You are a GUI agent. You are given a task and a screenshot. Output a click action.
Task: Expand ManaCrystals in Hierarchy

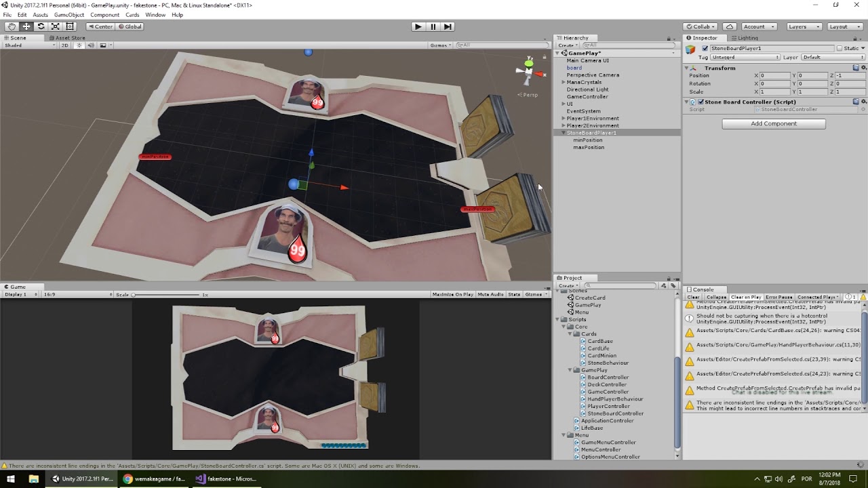pos(563,82)
